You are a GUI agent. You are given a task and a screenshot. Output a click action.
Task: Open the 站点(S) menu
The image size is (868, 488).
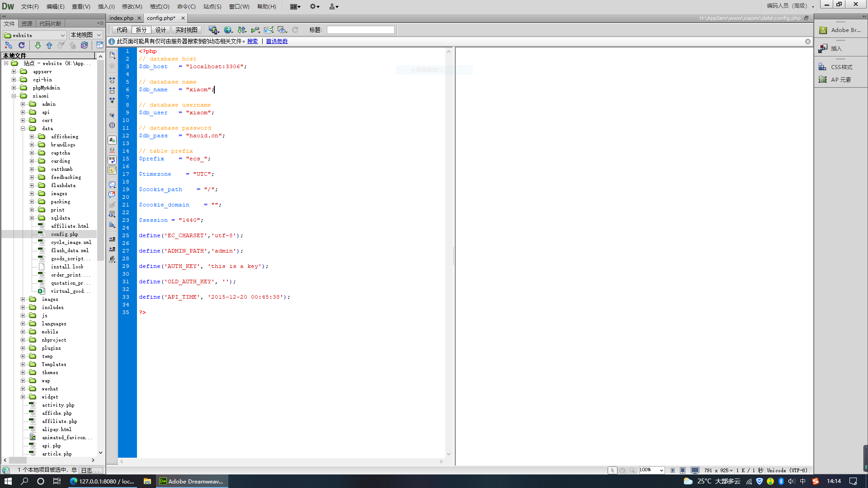[x=212, y=6]
